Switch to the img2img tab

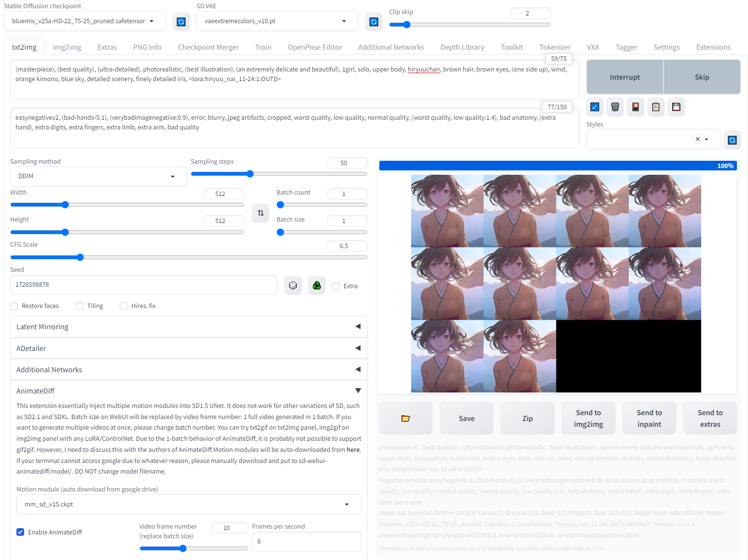(x=67, y=47)
